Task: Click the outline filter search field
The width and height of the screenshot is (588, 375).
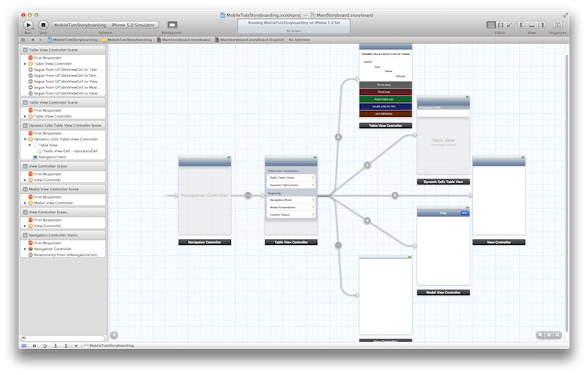Action: (x=62, y=338)
